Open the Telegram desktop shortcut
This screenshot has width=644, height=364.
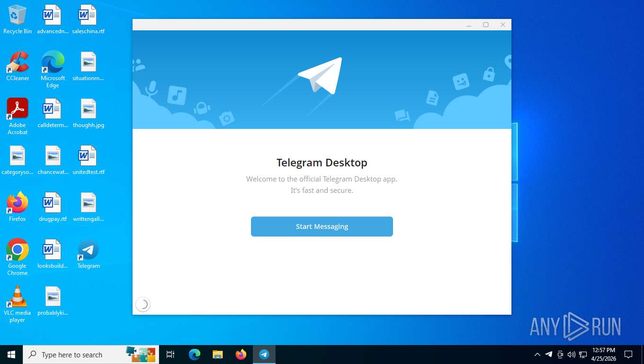(x=88, y=255)
